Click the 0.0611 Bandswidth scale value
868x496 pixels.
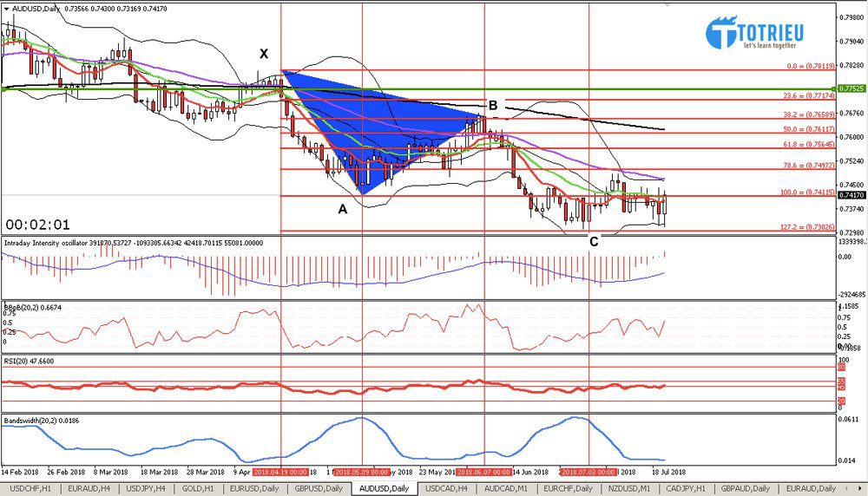click(x=849, y=420)
